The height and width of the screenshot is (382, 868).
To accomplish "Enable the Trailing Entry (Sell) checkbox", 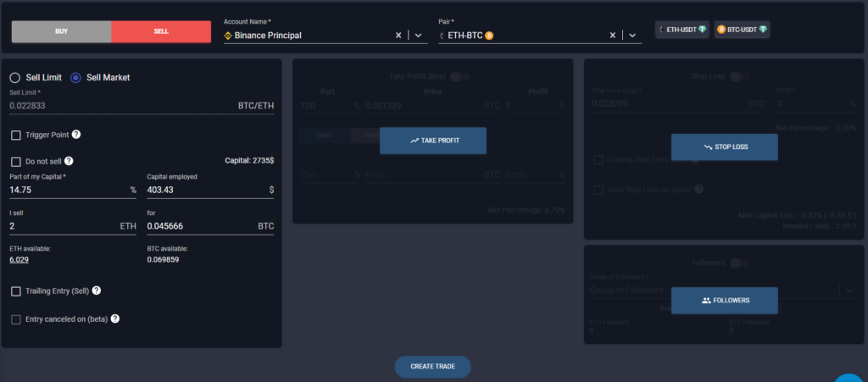I will (16, 291).
